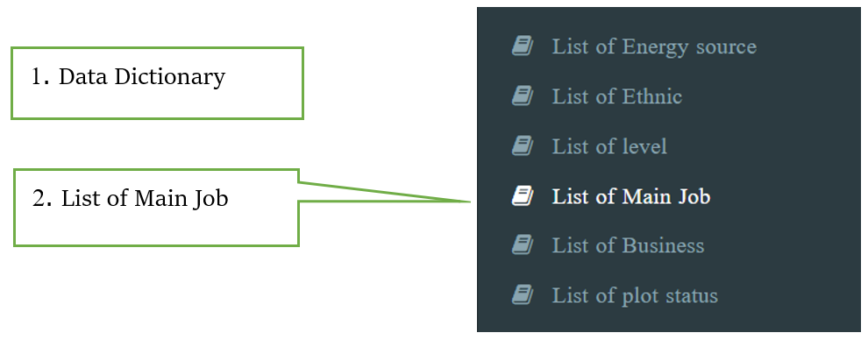The height and width of the screenshot is (340, 868).
Task: Open the List of Energy source entry
Action: tap(654, 47)
